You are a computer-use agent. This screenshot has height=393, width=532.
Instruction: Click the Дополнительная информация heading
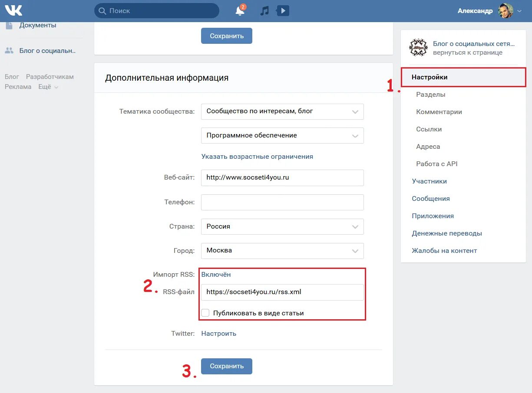tap(167, 78)
